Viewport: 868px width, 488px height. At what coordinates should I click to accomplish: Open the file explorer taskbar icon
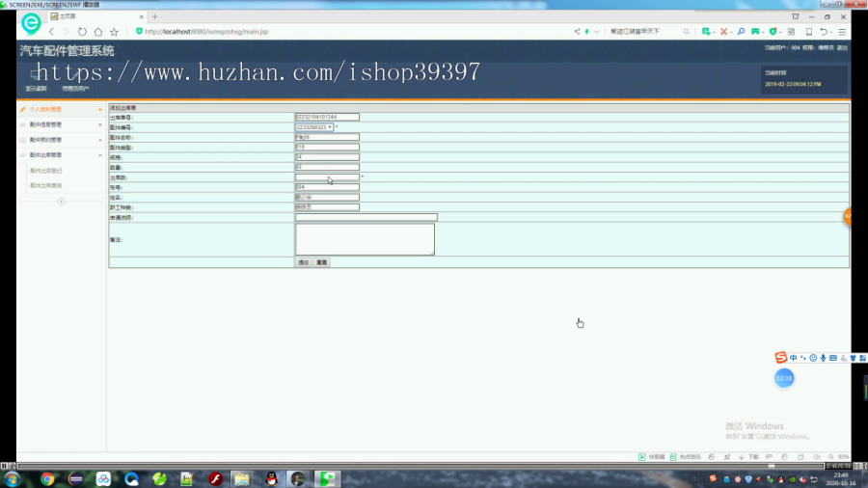[241, 478]
